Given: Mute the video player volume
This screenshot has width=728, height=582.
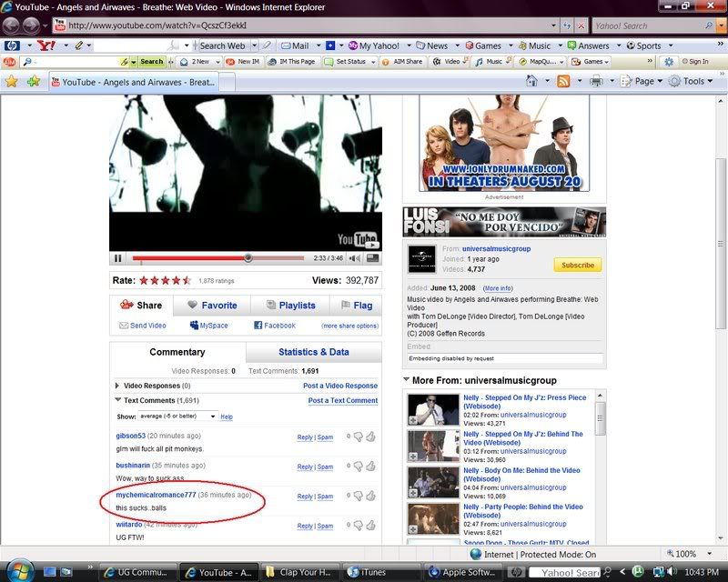Looking at the screenshot, I should click(355, 258).
